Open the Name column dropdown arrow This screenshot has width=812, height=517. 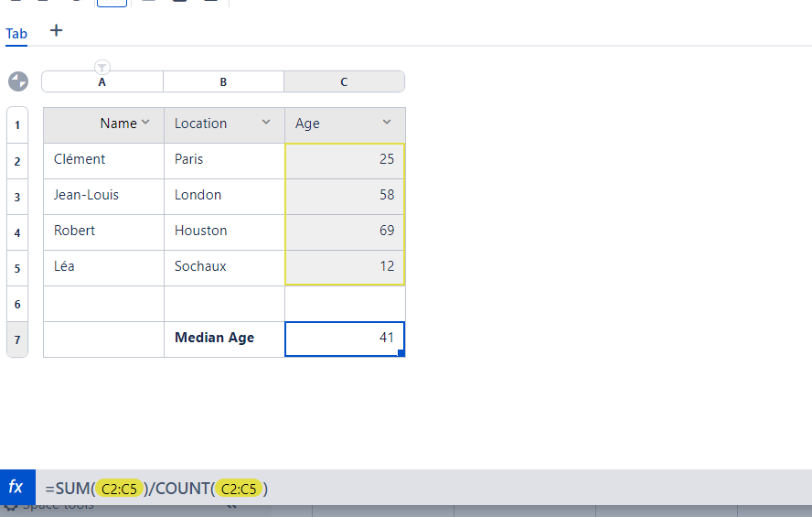click(146, 123)
